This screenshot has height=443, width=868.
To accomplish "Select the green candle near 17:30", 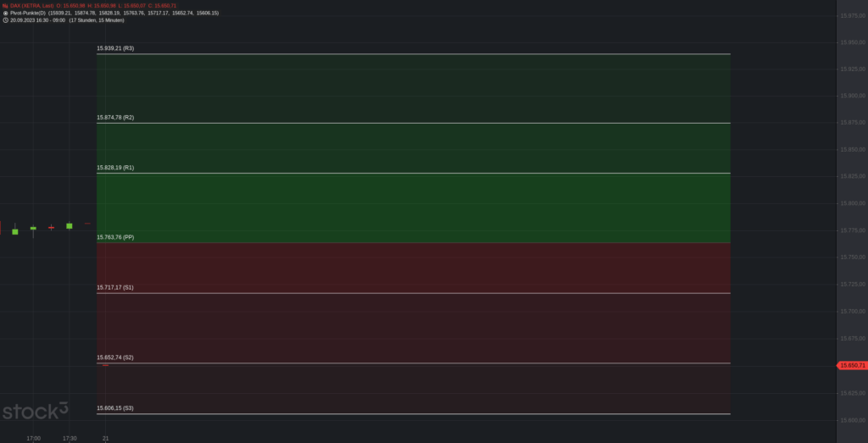I will pyautogui.click(x=70, y=225).
